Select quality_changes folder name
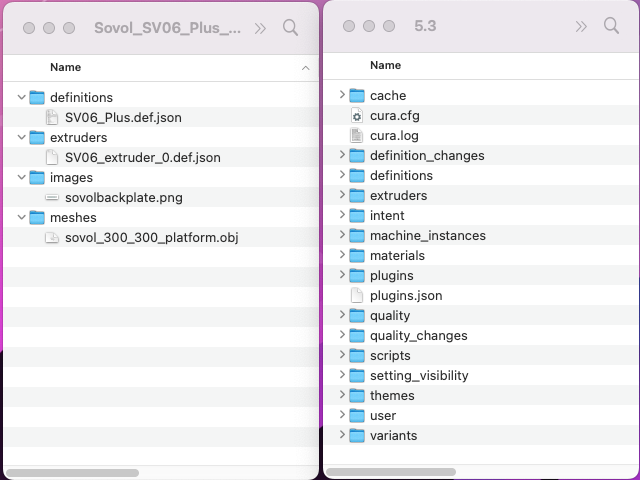The width and height of the screenshot is (640, 480). 419,336
